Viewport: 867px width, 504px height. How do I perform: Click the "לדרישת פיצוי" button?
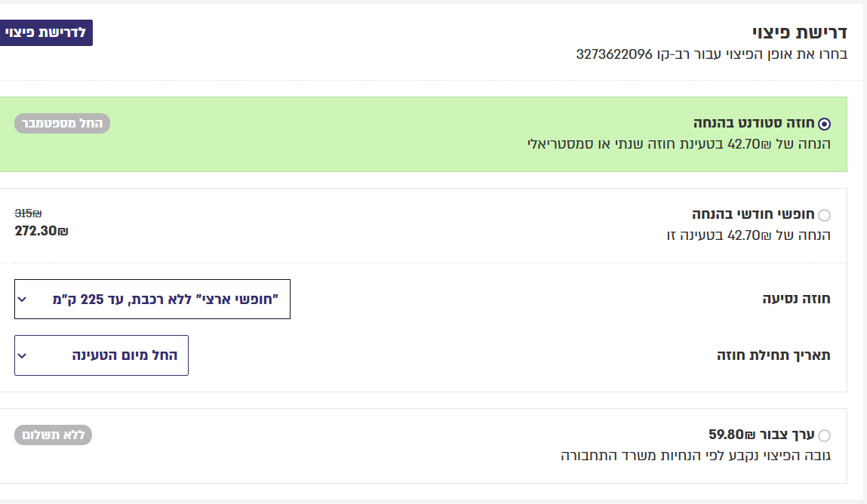click(45, 33)
